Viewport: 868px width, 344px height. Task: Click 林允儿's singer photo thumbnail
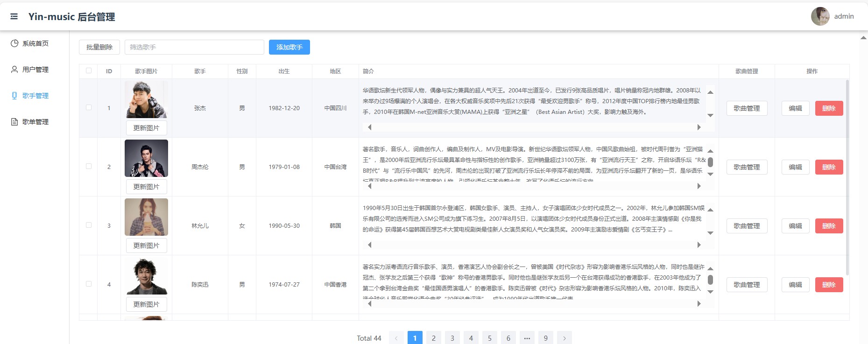(146, 217)
